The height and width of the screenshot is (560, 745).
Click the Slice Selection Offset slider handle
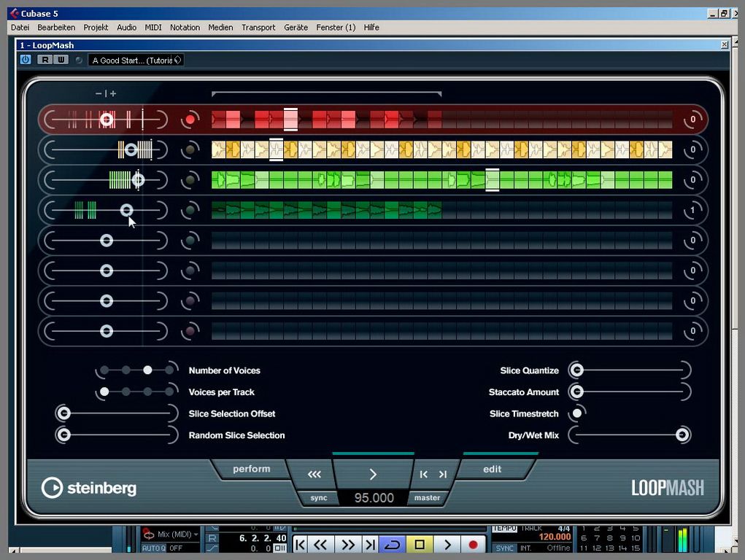click(x=63, y=413)
